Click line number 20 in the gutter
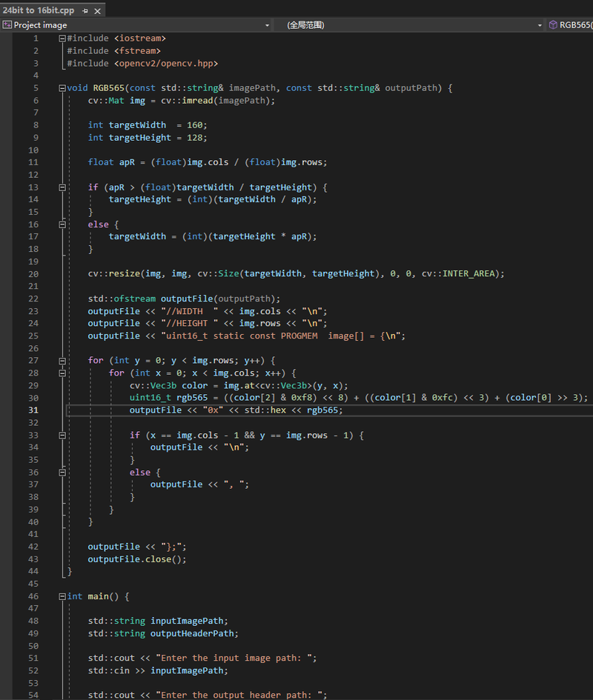This screenshot has height=700, width=593. 33,274
